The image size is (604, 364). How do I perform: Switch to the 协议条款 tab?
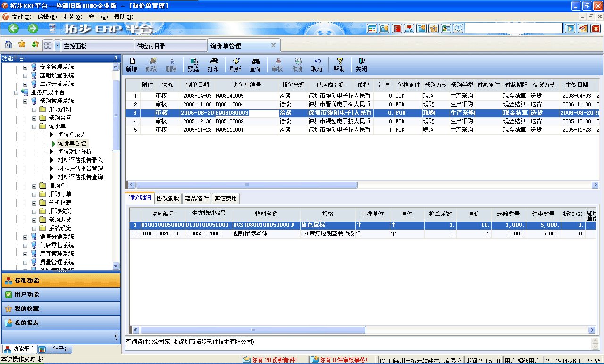pos(168,198)
